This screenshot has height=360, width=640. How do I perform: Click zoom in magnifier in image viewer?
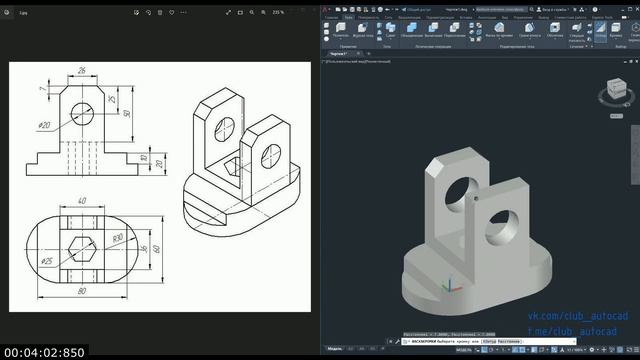point(264,13)
